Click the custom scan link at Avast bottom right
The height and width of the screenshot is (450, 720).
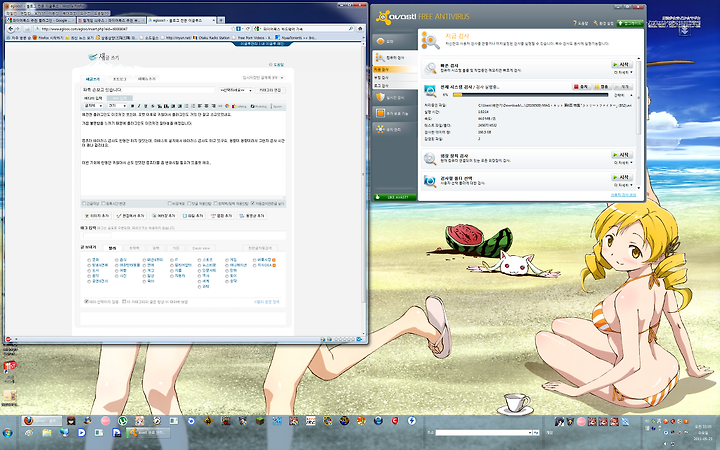(623, 195)
